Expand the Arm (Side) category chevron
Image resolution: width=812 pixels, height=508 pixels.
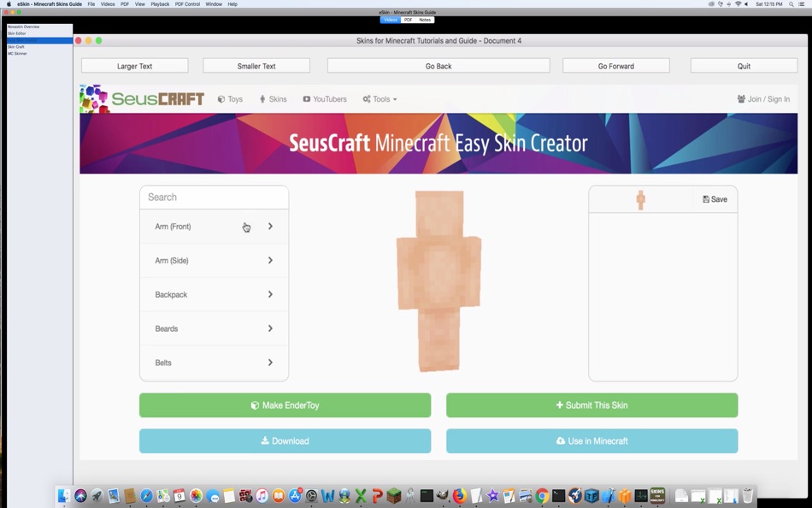tap(270, 260)
